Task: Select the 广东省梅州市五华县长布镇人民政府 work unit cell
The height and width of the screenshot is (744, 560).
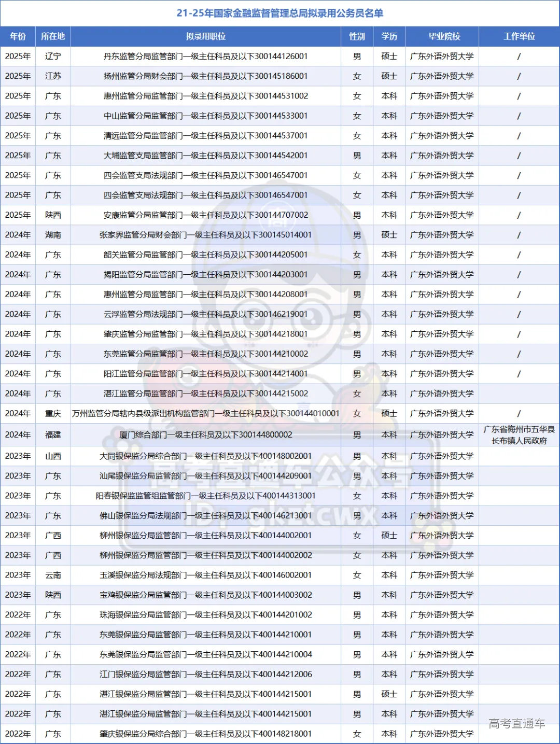Action: 519,435
